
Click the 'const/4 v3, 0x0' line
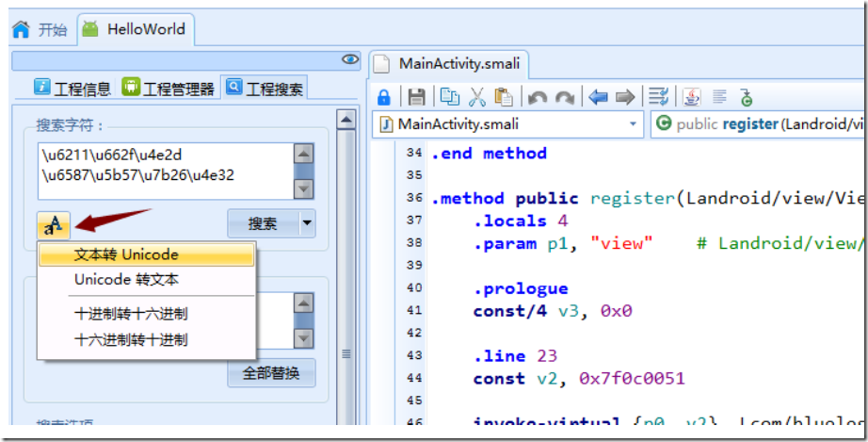(x=553, y=311)
